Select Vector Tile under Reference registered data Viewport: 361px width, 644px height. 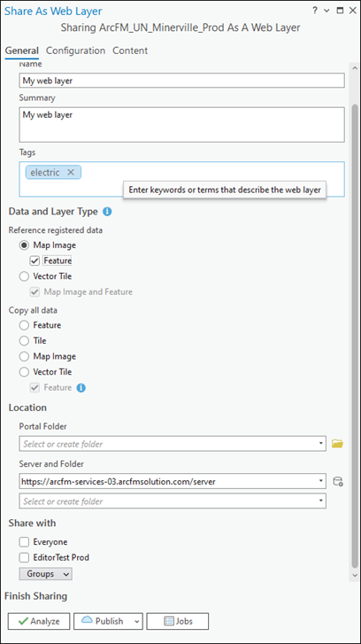point(24,276)
